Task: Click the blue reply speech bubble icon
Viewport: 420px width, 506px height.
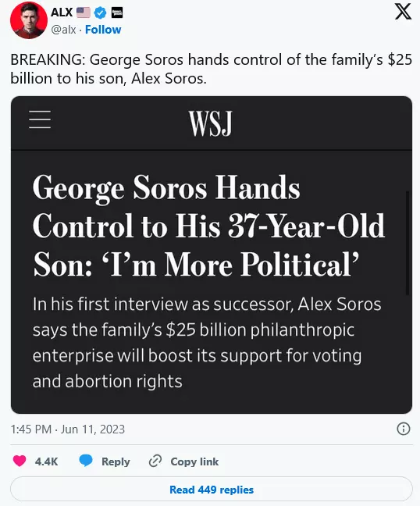Action: [x=86, y=461]
